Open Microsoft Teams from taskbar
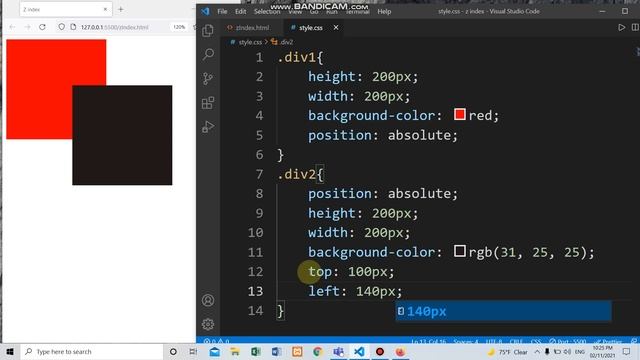The image size is (640, 360). tap(338, 351)
